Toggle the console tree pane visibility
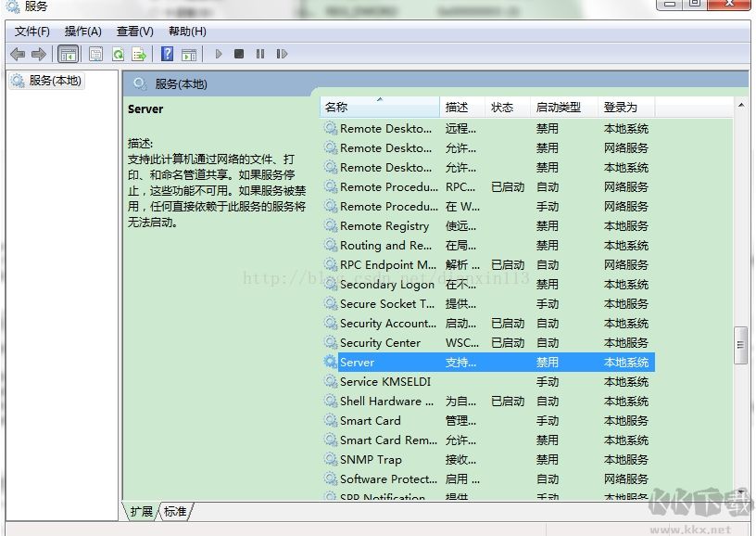 69,54
